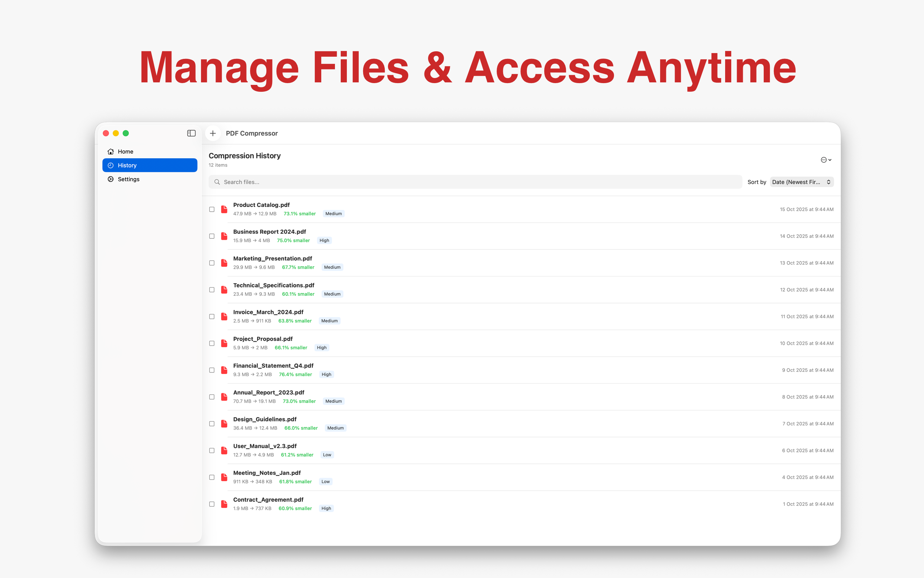Click the High badge on Contract_Agreement.pdf
924x578 pixels.
[326, 508]
